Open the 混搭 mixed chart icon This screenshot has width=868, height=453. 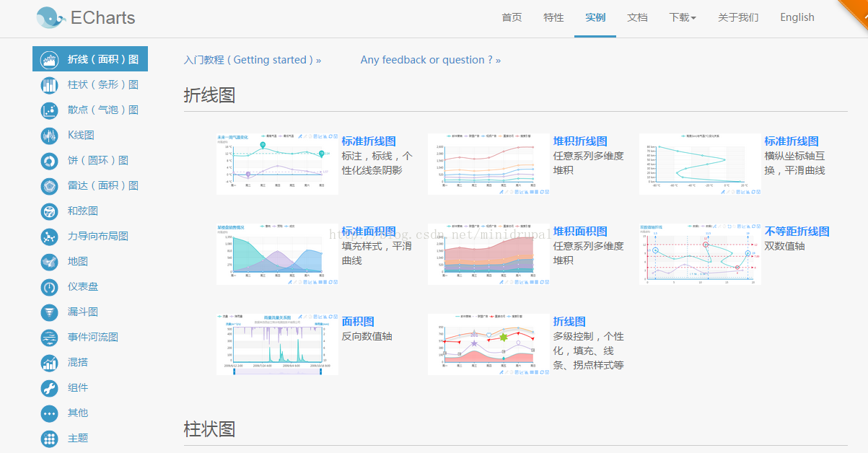click(x=50, y=363)
